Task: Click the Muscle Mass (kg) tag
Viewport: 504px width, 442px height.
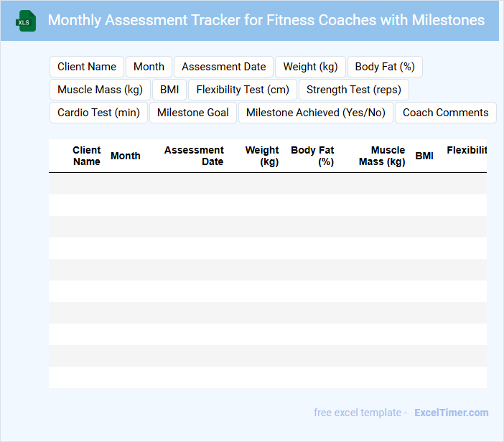Action: point(100,90)
